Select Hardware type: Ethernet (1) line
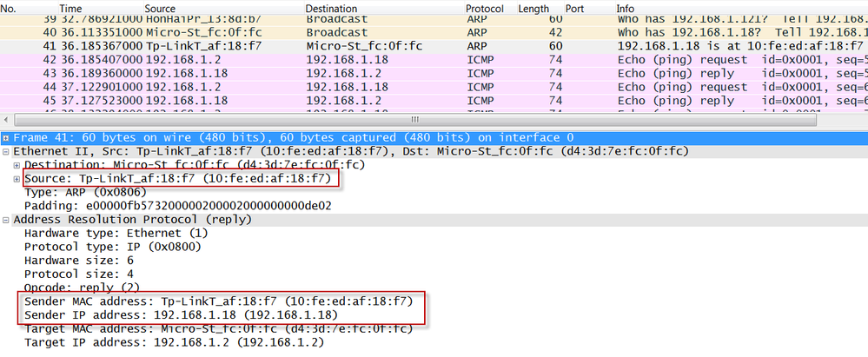Screen dimensions: 868x357 pos(116,233)
